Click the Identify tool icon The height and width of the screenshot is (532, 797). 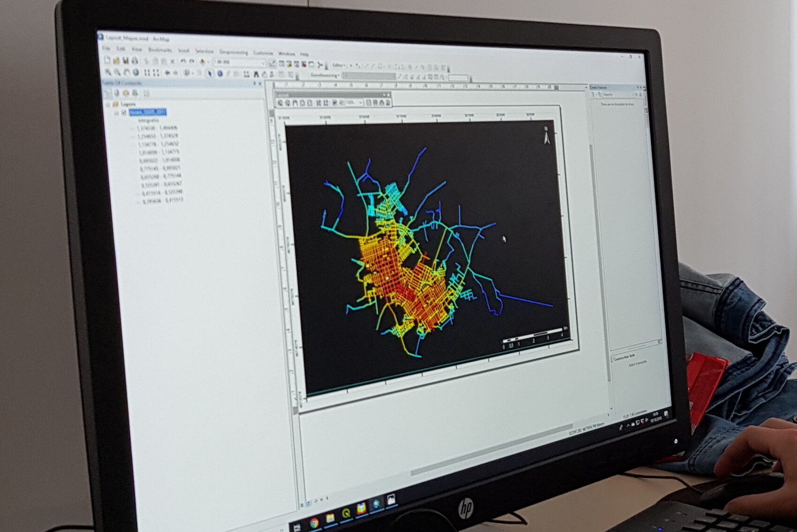tap(220, 73)
